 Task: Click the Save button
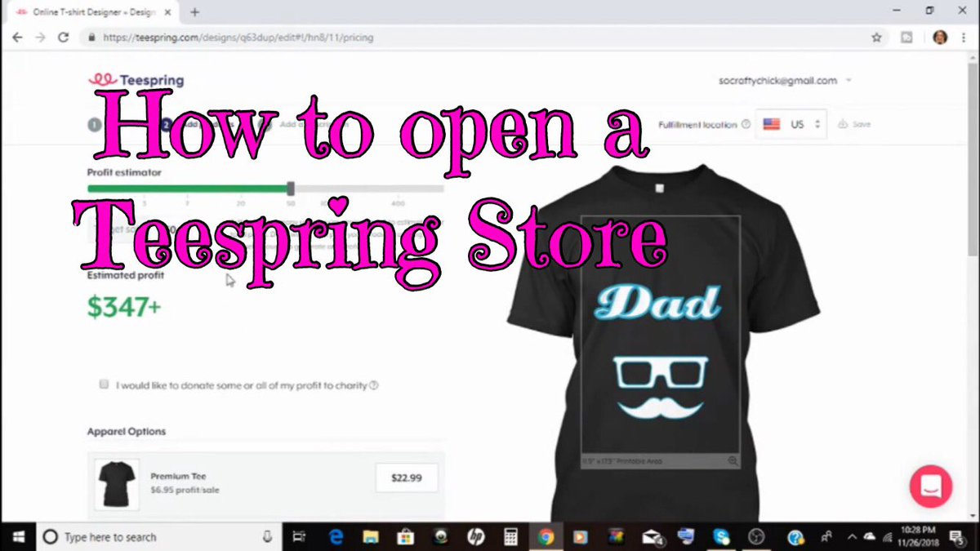point(854,124)
